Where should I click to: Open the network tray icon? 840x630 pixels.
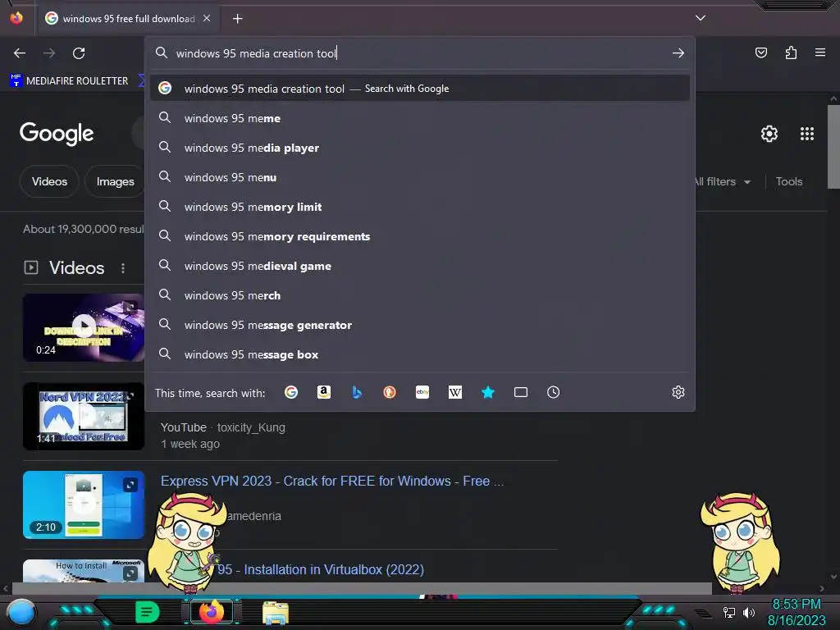tap(729, 612)
